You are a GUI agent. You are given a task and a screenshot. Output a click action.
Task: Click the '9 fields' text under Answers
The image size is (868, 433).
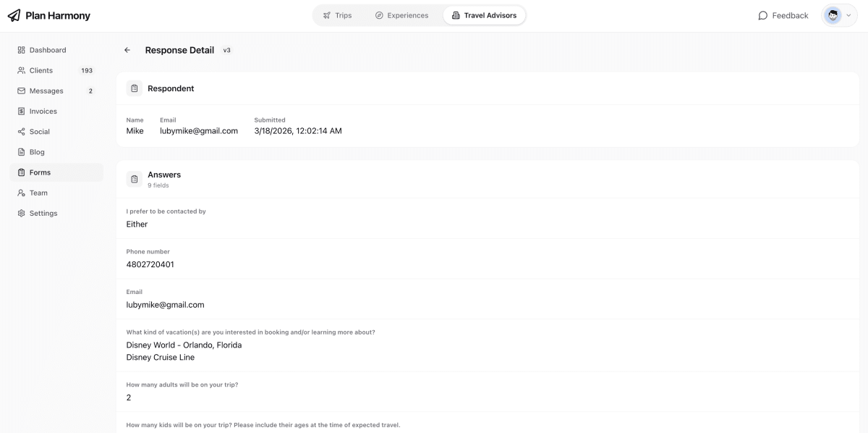pyautogui.click(x=158, y=185)
